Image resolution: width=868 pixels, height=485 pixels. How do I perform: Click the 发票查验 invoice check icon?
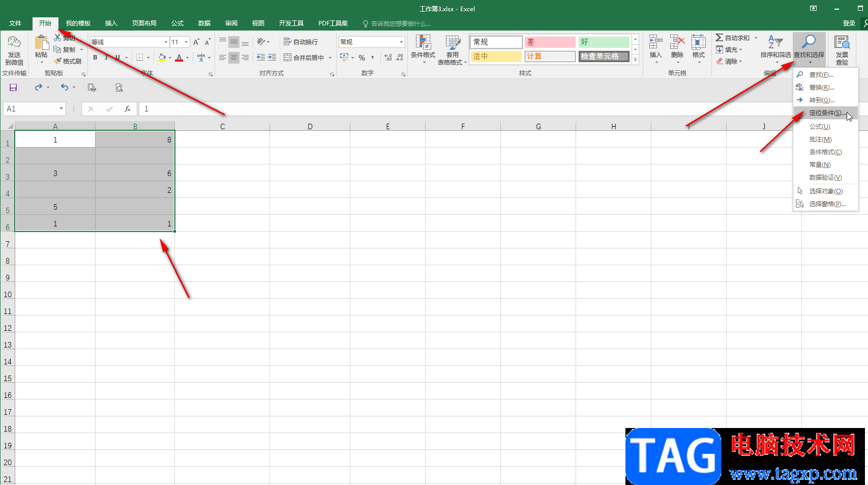click(x=842, y=42)
